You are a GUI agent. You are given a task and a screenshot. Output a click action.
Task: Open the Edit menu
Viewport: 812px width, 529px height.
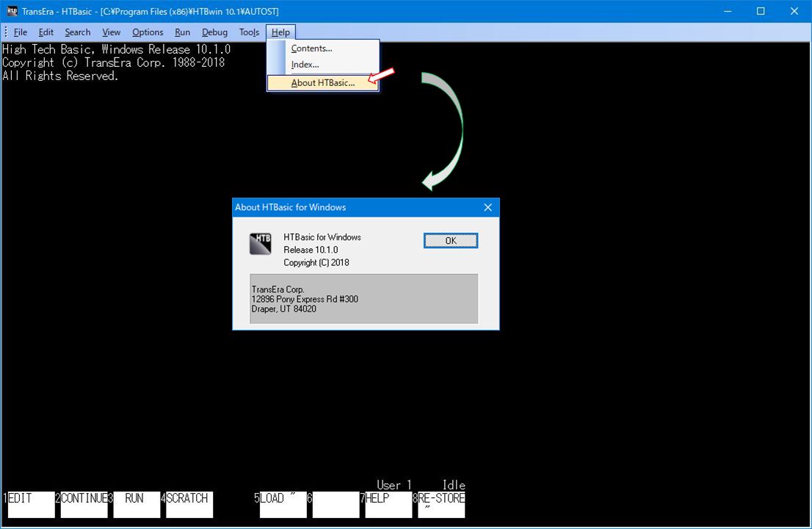pos(46,32)
